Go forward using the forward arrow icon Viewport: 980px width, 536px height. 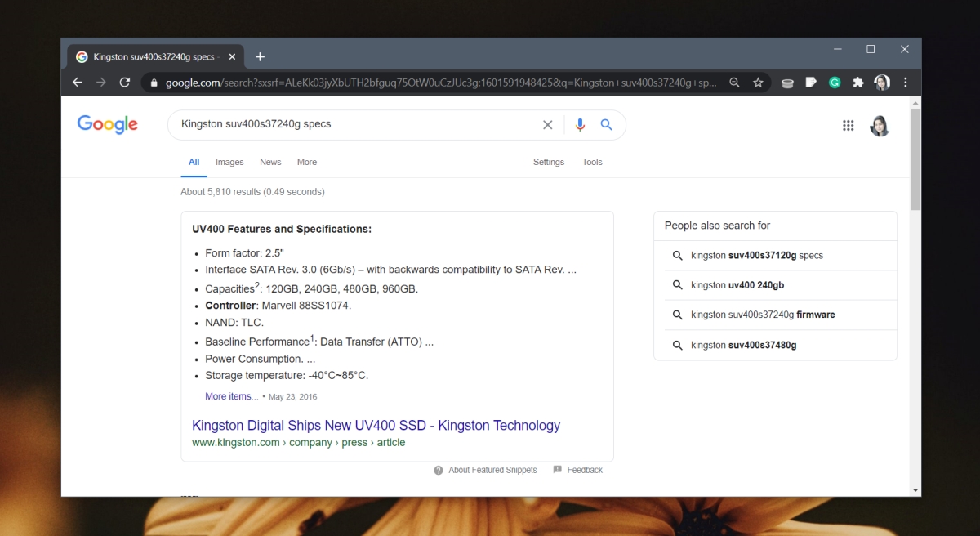(100, 83)
